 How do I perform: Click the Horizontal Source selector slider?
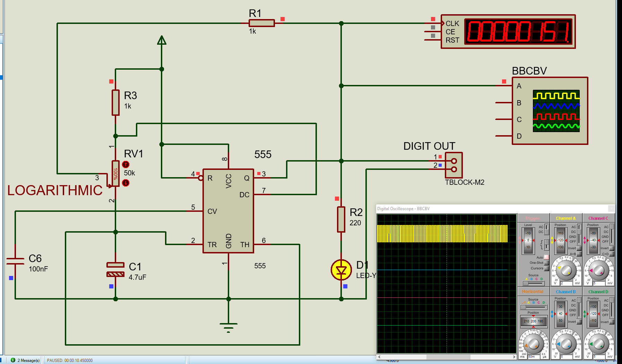coord(533,307)
